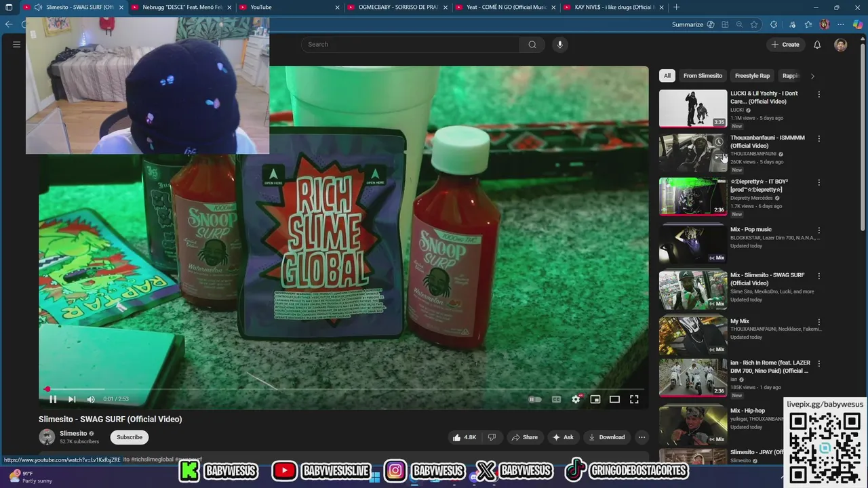Open YouTube notifications bell
This screenshot has width=868, height=488.
point(817,45)
